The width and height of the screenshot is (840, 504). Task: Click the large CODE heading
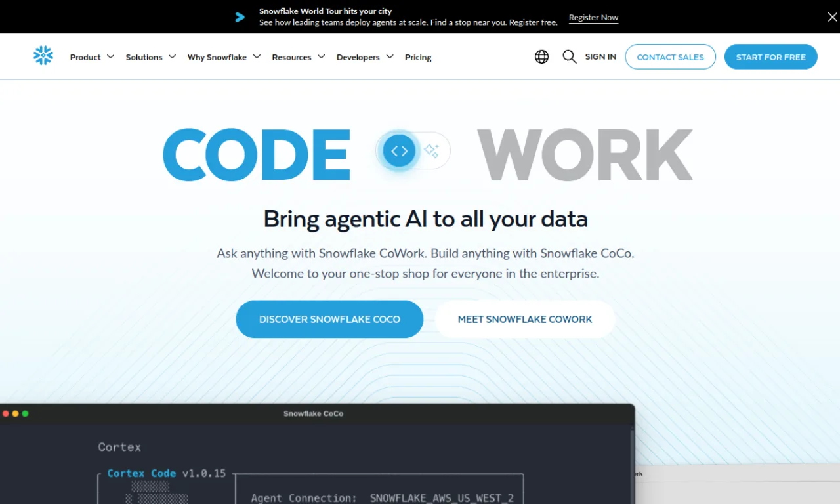(x=257, y=155)
